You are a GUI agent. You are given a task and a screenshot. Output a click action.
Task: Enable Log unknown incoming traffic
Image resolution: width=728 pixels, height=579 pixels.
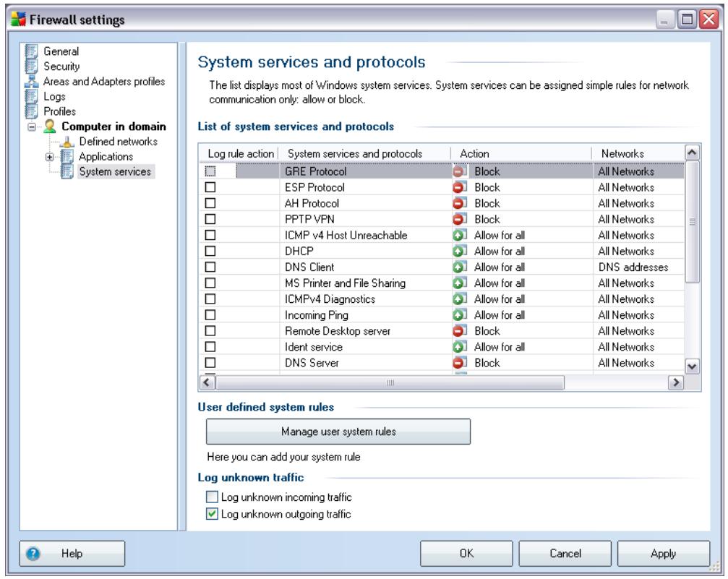click(212, 497)
